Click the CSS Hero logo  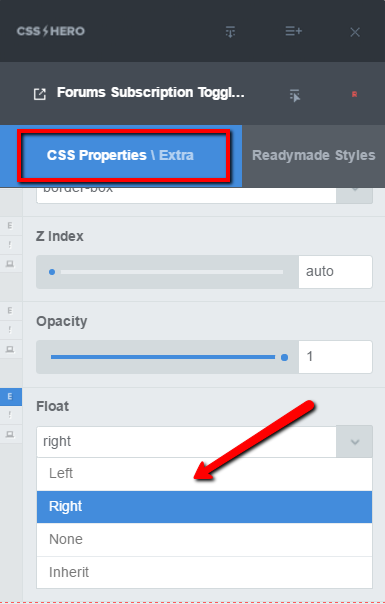click(x=50, y=31)
